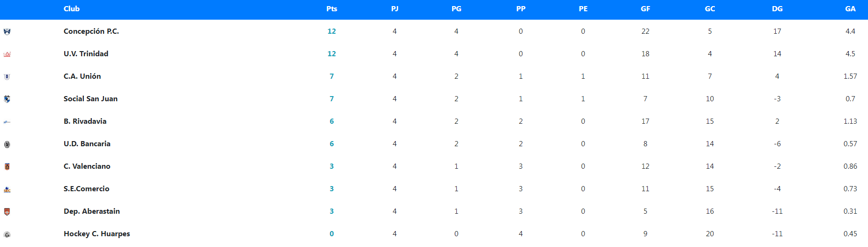Image resolution: width=868 pixels, height=247 pixels.
Task: Click the C.A. Unión club crest icon
Action: coord(7,77)
